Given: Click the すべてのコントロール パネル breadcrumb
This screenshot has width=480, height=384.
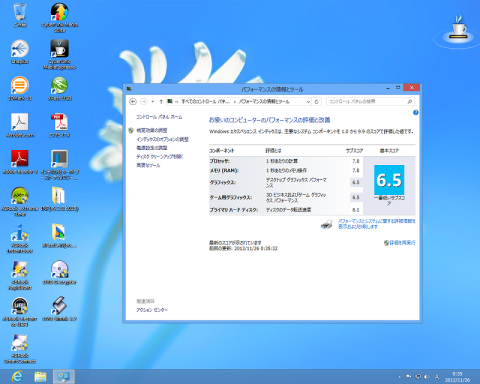Looking at the screenshot, I should click(x=205, y=101).
